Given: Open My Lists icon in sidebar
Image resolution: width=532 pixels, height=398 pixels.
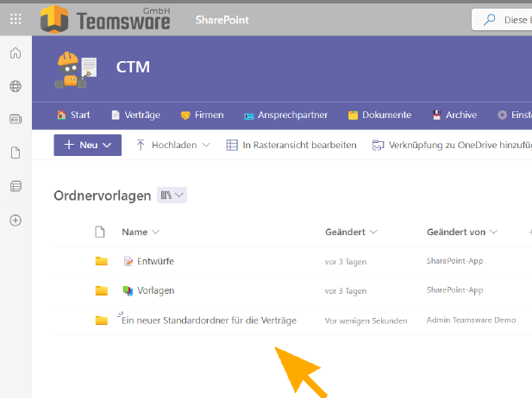Looking at the screenshot, I should pyautogui.click(x=16, y=186).
